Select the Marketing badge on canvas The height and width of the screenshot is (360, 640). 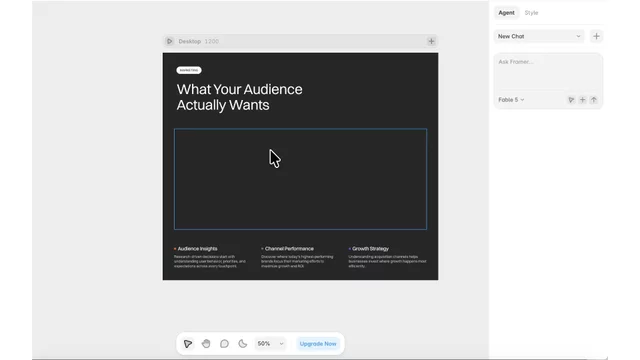[189, 70]
